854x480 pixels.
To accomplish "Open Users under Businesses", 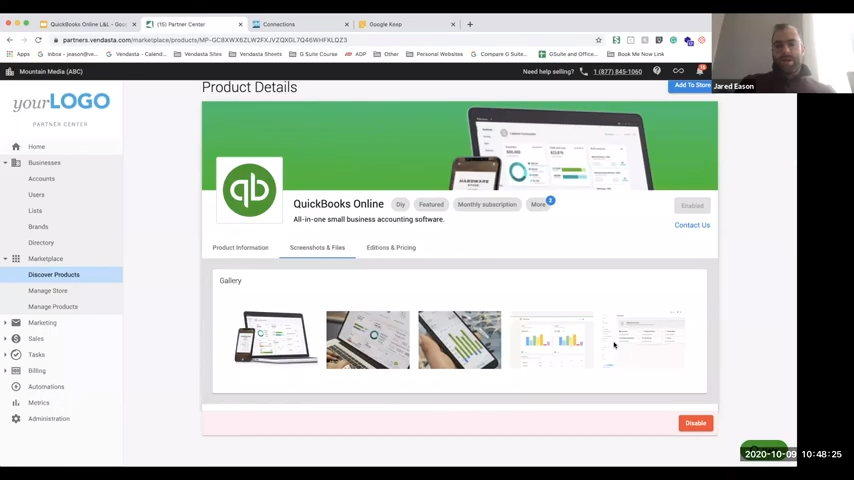I will tap(36, 195).
